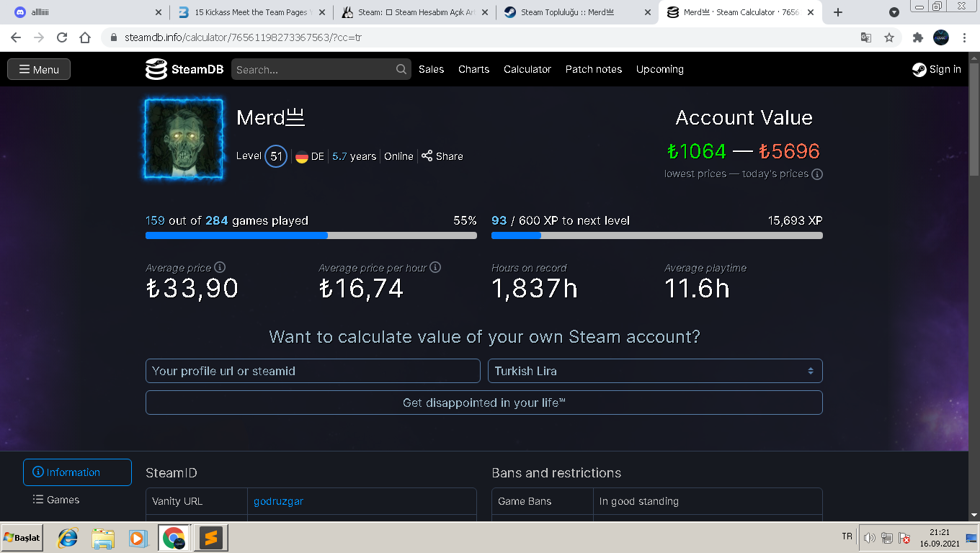This screenshot has height=553, width=980.
Task: Select the Information sidebar tab
Action: point(77,472)
